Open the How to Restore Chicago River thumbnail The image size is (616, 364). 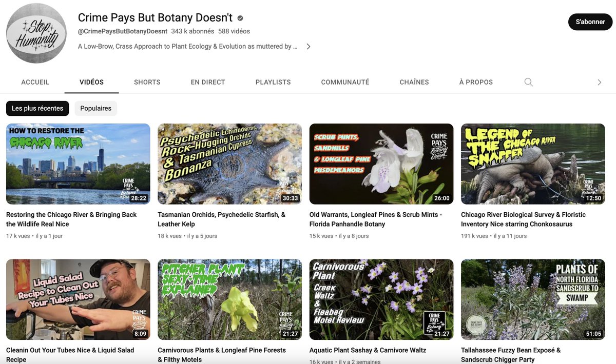78,164
